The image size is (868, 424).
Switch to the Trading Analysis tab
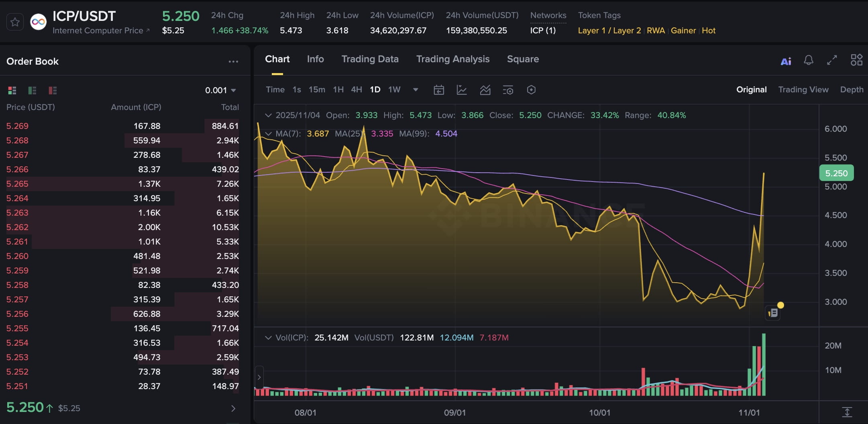[x=452, y=59]
